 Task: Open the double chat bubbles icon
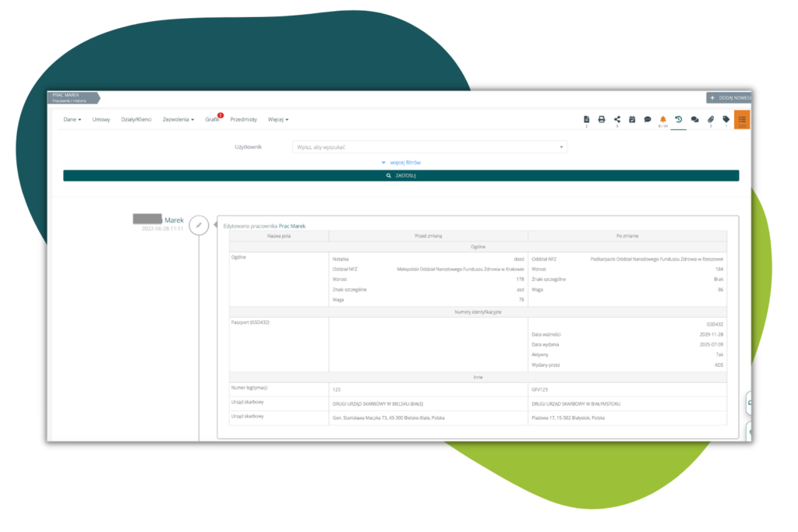point(694,119)
